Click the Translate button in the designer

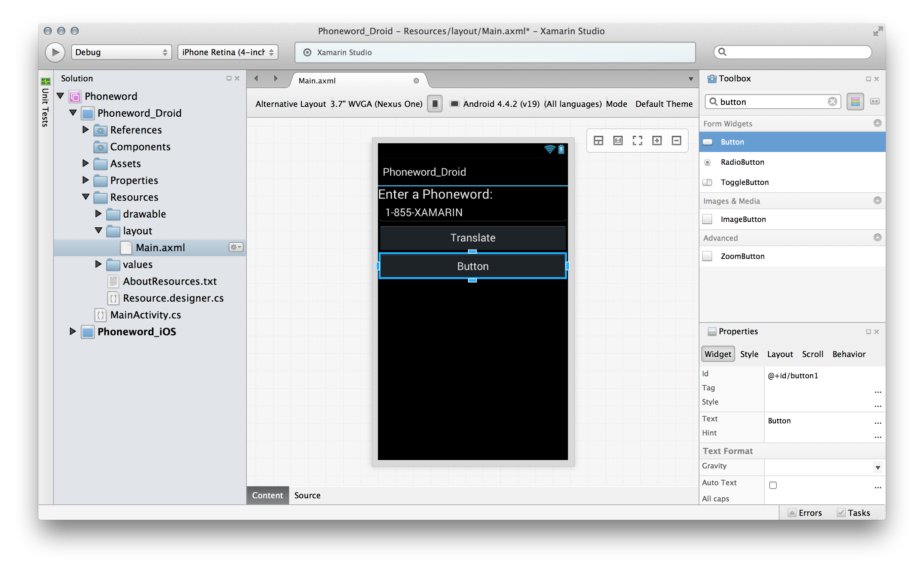pos(472,238)
